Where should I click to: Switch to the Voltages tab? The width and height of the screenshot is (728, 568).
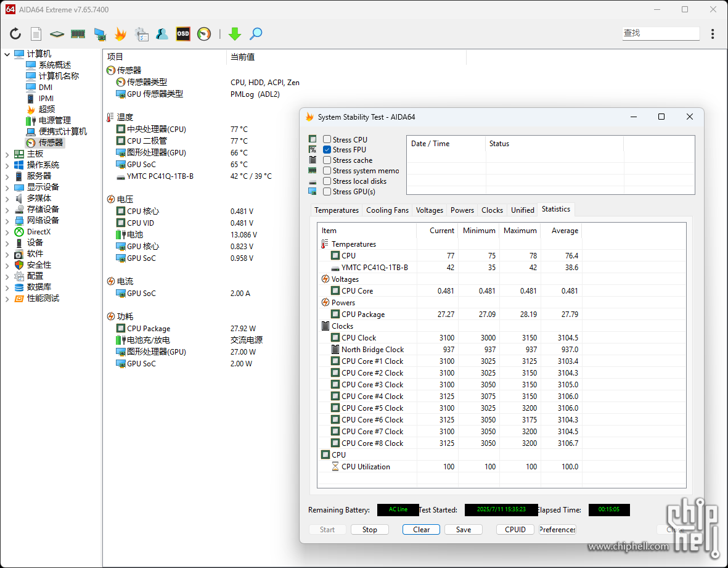click(x=430, y=210)
